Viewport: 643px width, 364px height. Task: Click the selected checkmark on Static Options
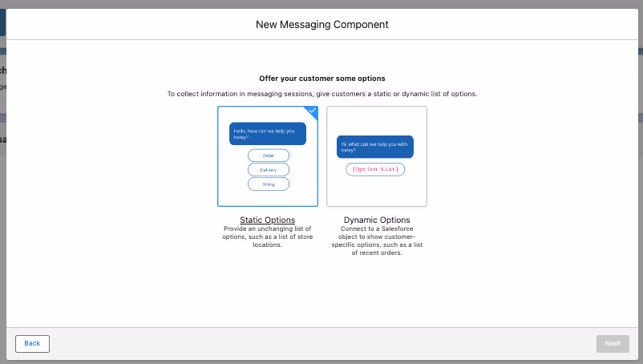(x=313, y=111)
